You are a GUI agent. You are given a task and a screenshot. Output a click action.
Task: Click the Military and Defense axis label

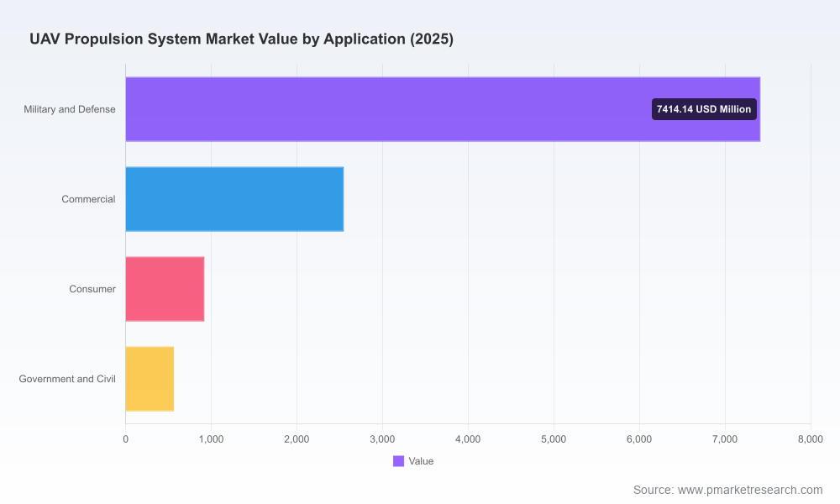[x=70, y=109]
